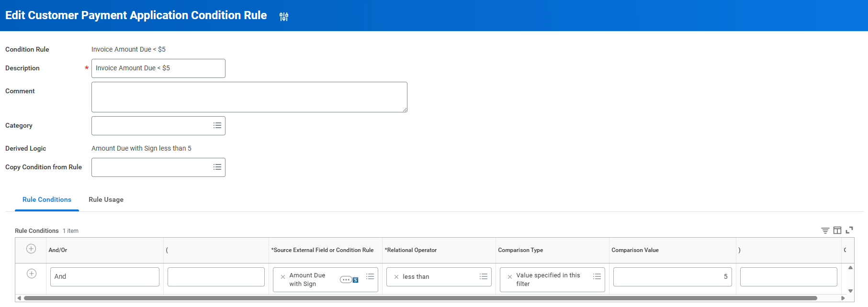Remove the Amount Due with Sign selection
The height and width of the screenshot is (307, 868).
283,277
